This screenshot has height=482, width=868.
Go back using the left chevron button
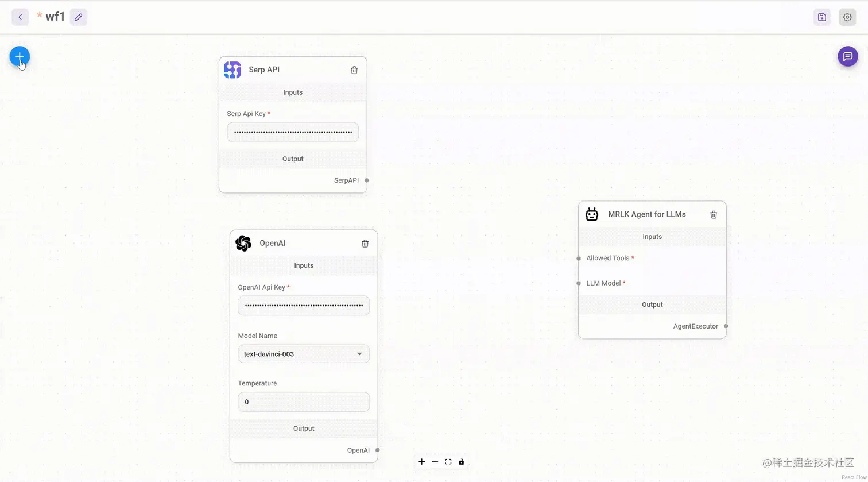pyautogui.click(x=20, y=17)
